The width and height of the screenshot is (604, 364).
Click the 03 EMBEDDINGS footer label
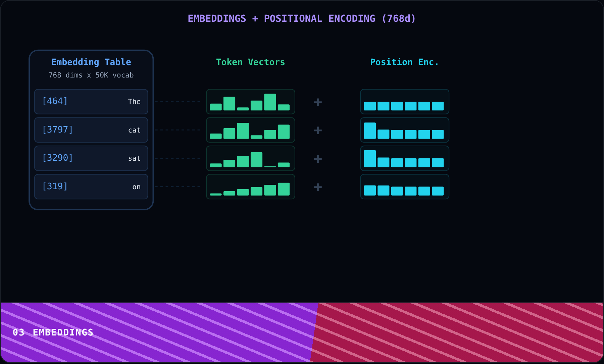coord(53,332)
